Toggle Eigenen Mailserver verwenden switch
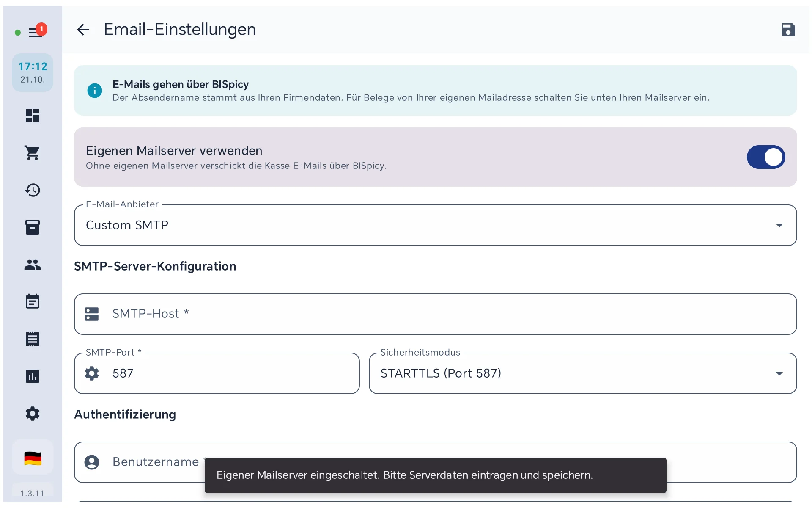 [766, 157]
